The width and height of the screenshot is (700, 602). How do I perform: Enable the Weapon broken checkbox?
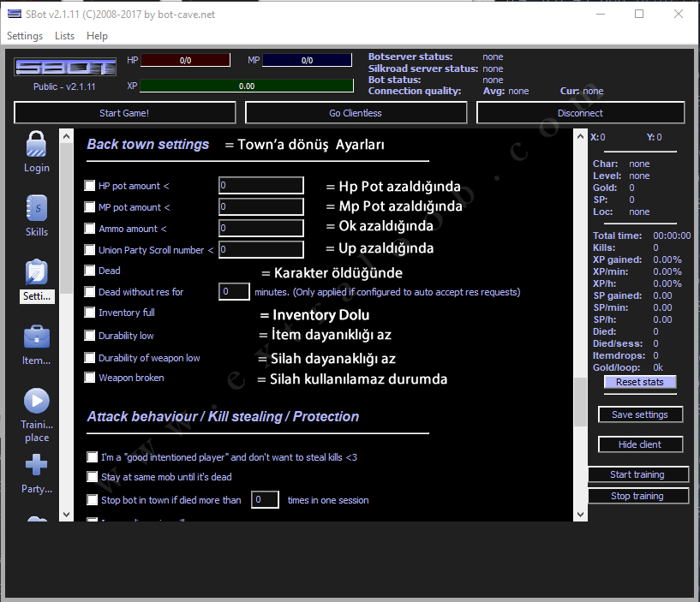[x=90, y=378]
